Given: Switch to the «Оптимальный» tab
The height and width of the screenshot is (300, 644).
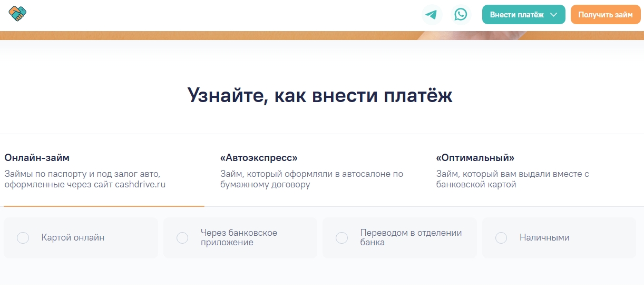Looking at the screenshot, I should point(535,171).
